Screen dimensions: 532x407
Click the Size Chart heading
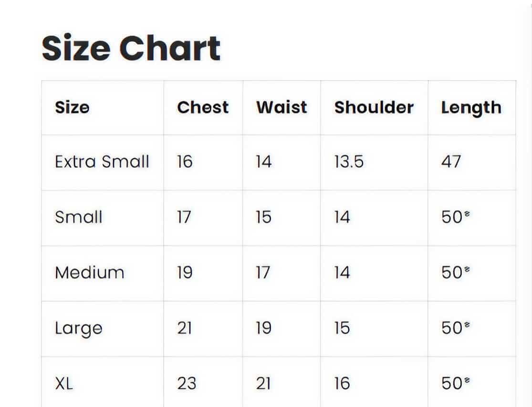pyautogui.click(x=131, y=48)
